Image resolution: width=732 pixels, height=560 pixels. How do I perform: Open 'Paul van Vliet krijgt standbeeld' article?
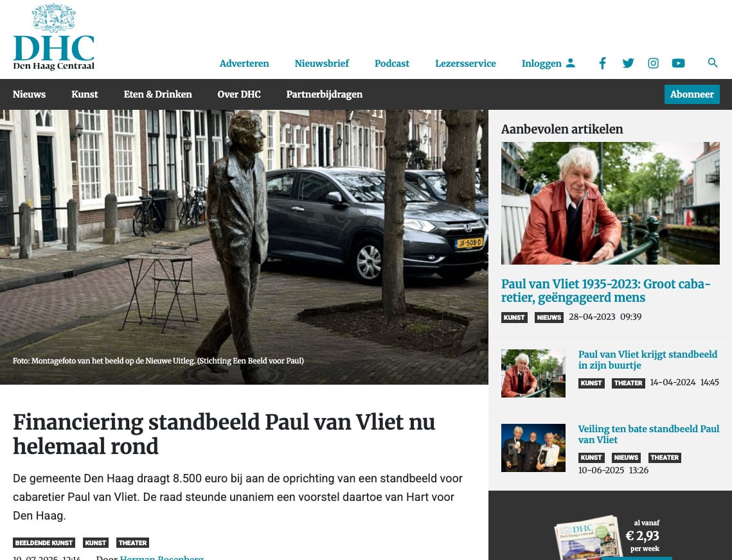pos(648,360)
